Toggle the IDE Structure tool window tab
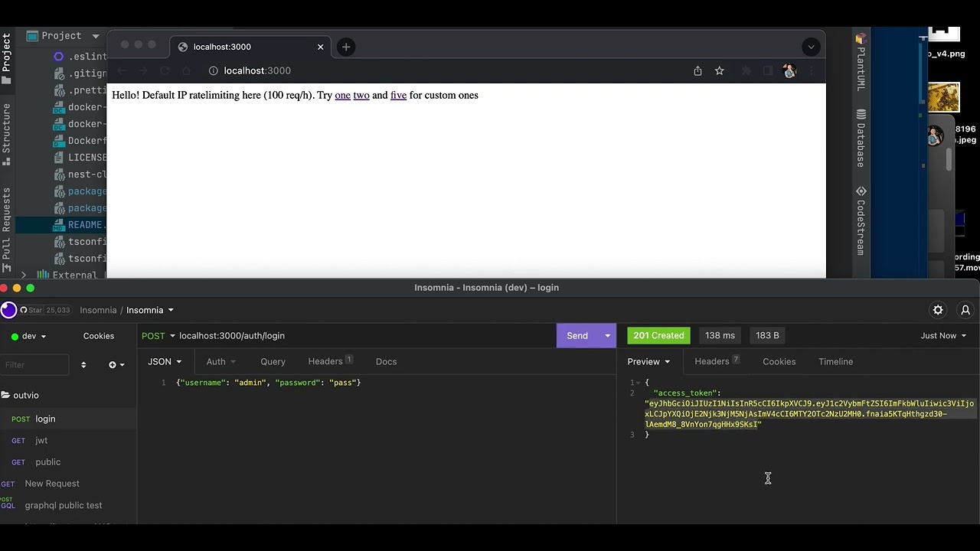This screenshot has width=980, height=551. point(7,134)
